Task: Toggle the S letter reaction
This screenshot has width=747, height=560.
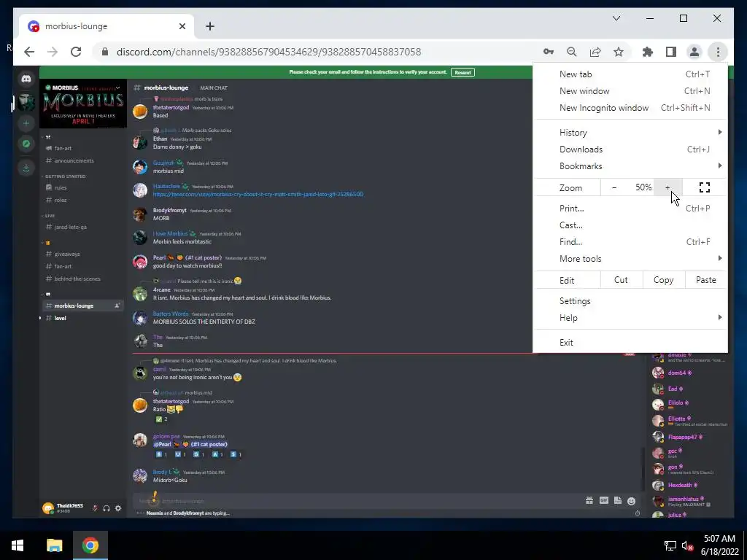Action: coord(236,454)
